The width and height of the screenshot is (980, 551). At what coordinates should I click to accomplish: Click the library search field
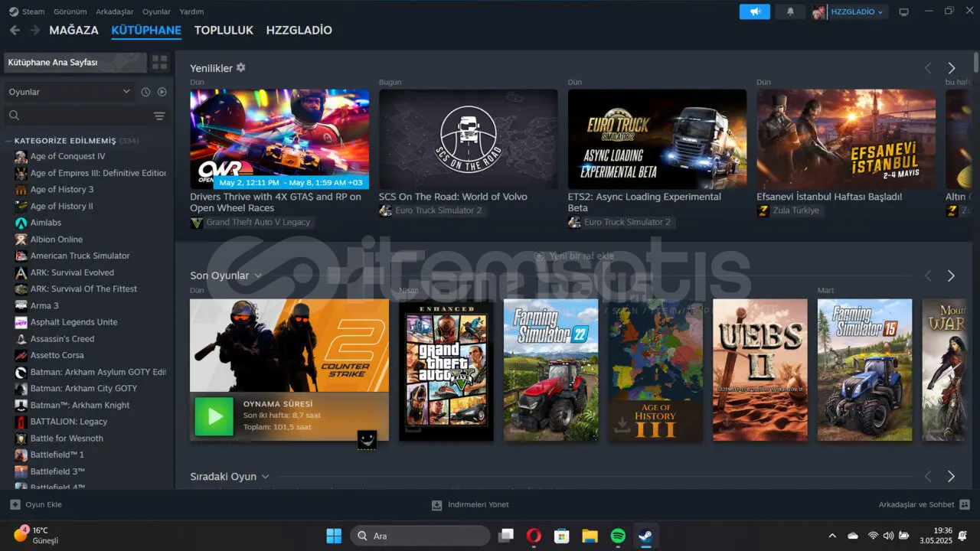tap(77, 116)
